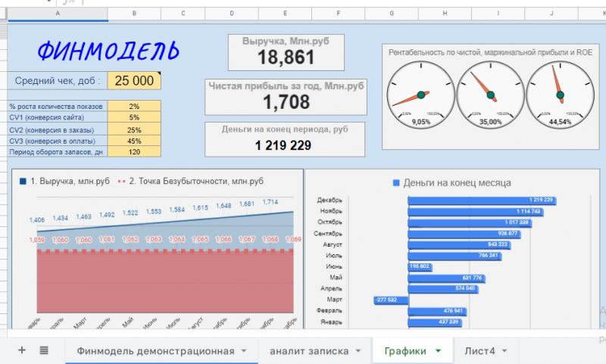Screen dimensions: 606x364
Task: Select column D header
Action: coord(232,14)
